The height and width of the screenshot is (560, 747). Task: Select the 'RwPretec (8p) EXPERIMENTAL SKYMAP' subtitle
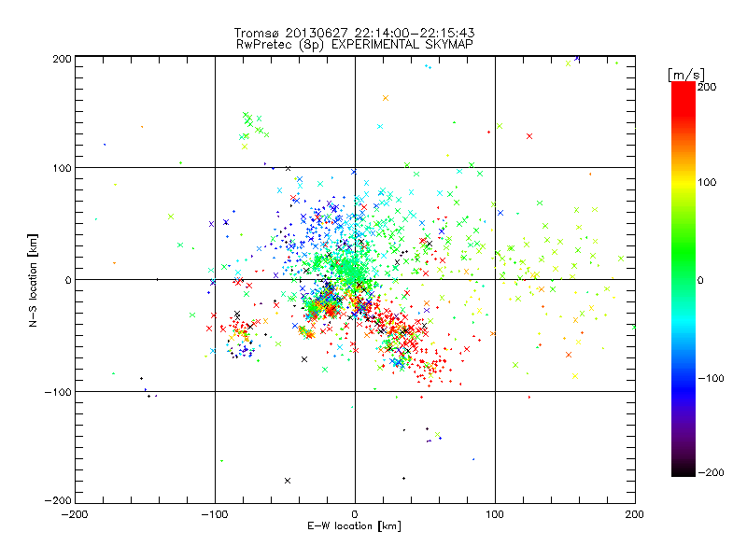[x=355, y=45]
